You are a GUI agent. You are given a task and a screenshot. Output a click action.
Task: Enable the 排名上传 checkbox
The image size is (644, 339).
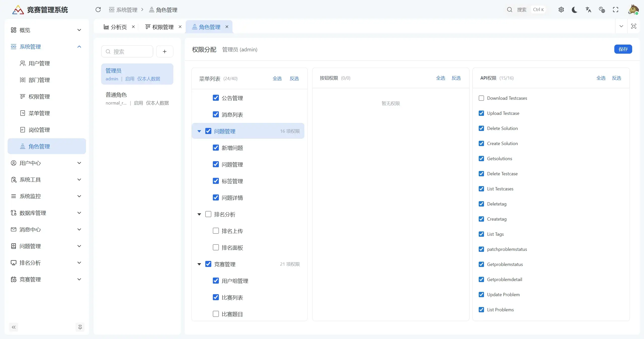[x=216, y=231]
